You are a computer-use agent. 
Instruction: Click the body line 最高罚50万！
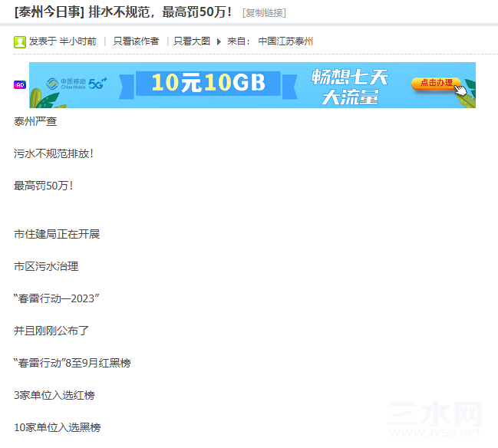pos(44,186)
